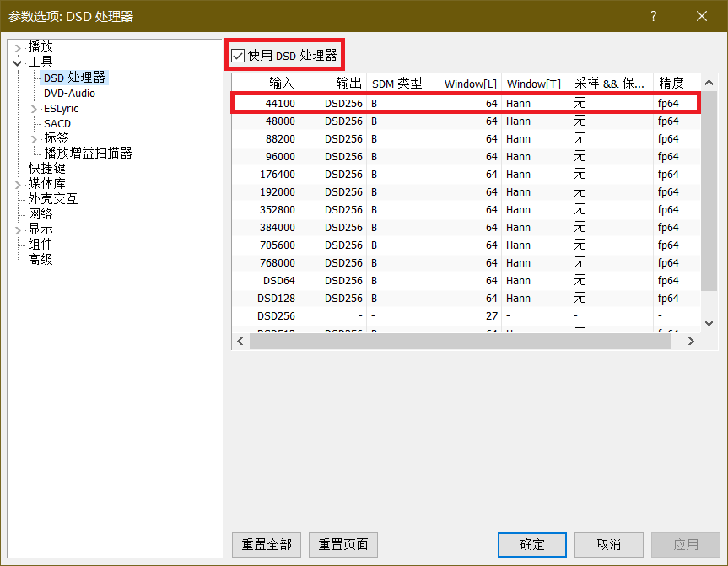Expand the 媒体库 tree node
The image size is (728, 566).
coord(18,184)
